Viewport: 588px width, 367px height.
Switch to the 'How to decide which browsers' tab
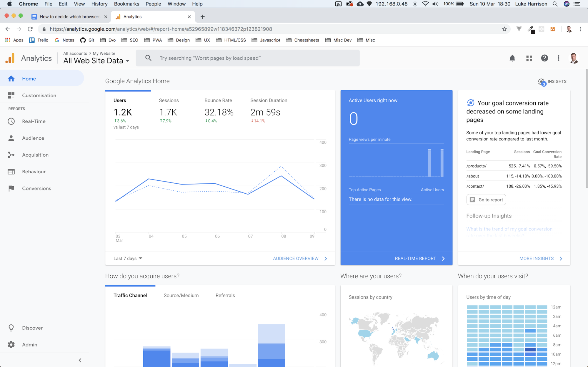coord(69,17)
